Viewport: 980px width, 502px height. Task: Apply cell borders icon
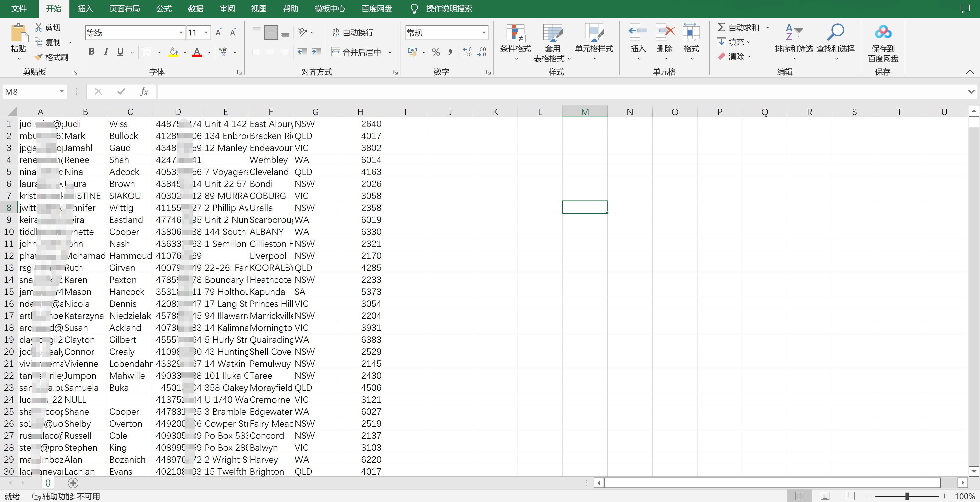147,52
